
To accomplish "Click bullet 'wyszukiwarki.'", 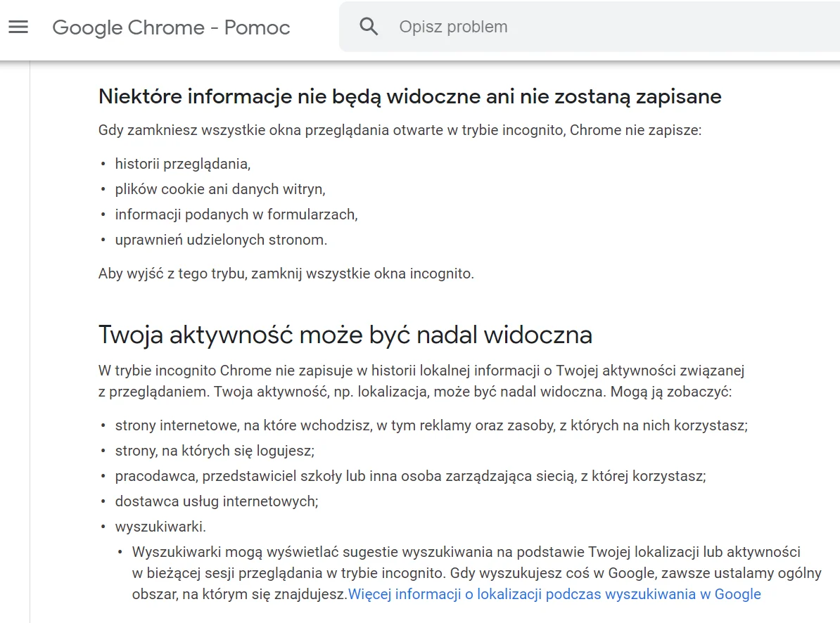I will click(160, 527).
